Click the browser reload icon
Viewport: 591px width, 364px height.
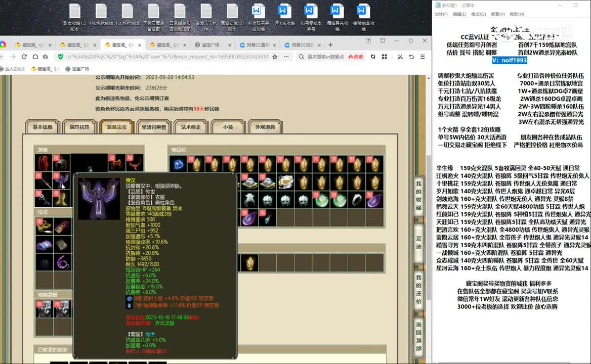24,57
